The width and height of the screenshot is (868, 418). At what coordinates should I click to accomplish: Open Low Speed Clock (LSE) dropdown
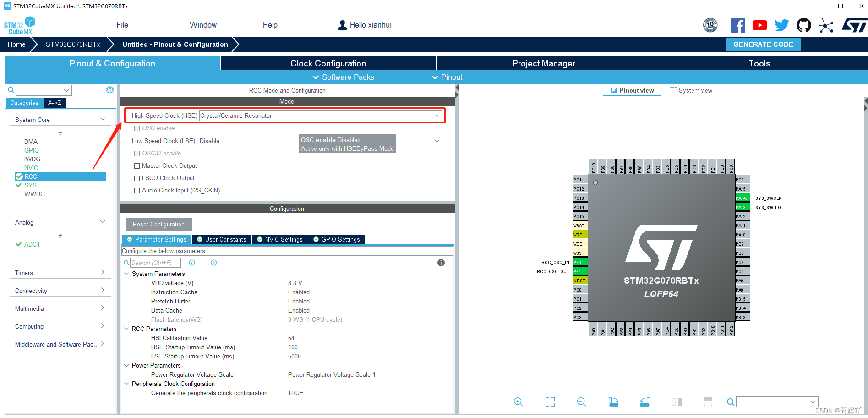click(x=320, y=141)
